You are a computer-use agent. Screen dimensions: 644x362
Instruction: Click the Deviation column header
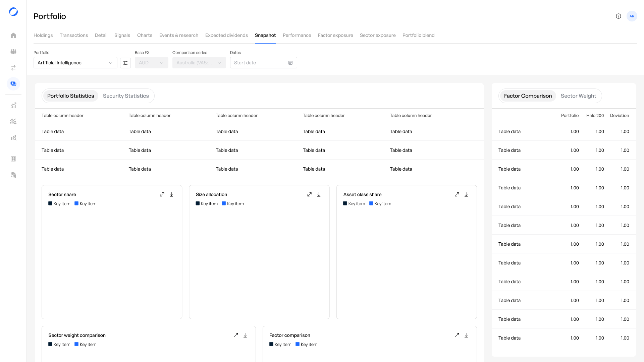coord(620,115)
